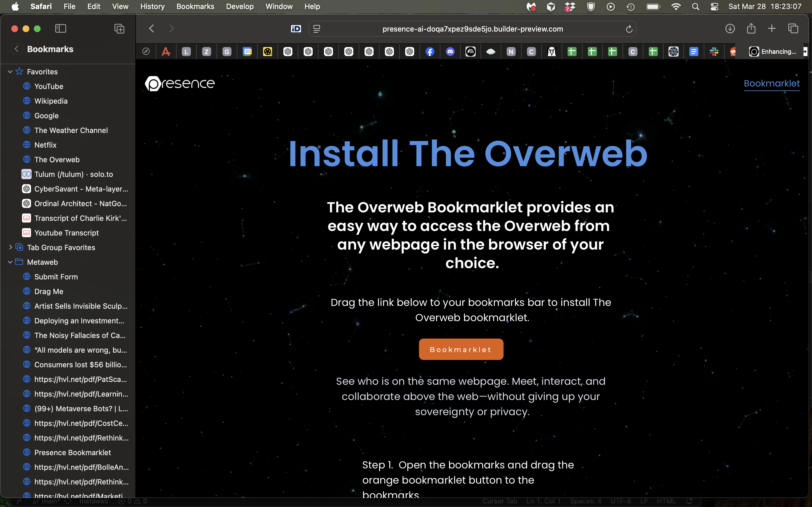Open the Discord bookmark in favorites bar
This screenshot has width=812, height=507.
(x=450, y=51)
